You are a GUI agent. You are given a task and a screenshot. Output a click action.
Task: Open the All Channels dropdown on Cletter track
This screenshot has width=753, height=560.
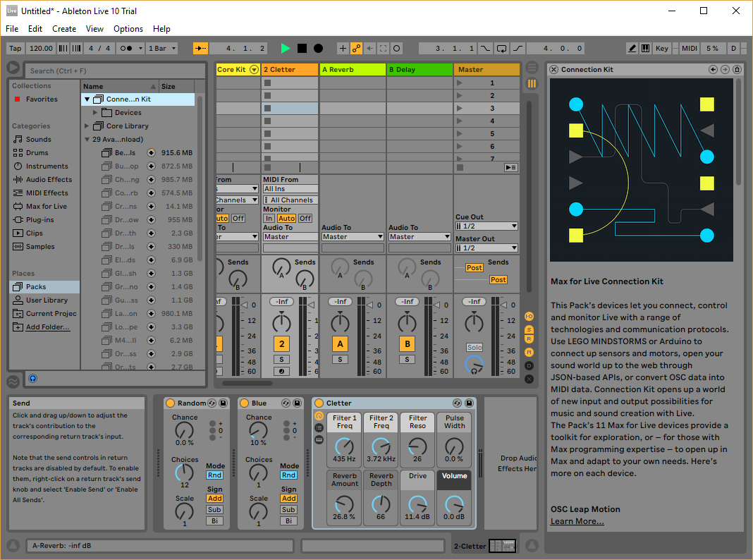click(290, 200)
